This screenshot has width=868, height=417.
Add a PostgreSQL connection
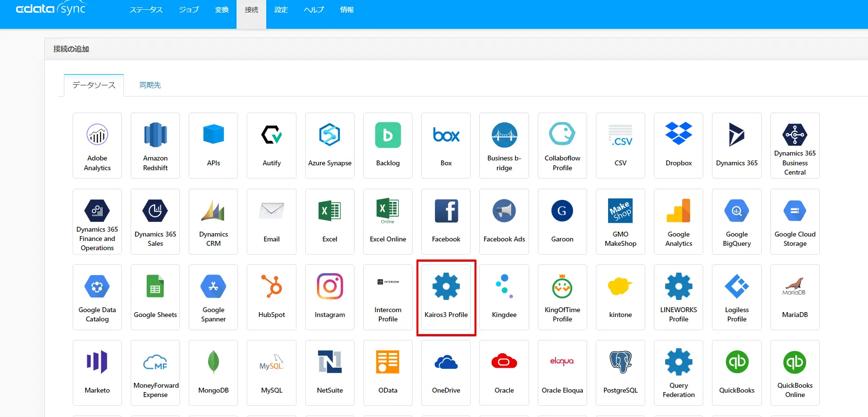620,373
